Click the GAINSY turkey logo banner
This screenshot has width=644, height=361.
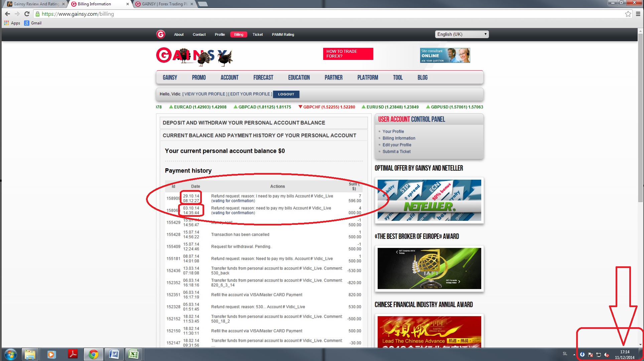tap(195, 56)
